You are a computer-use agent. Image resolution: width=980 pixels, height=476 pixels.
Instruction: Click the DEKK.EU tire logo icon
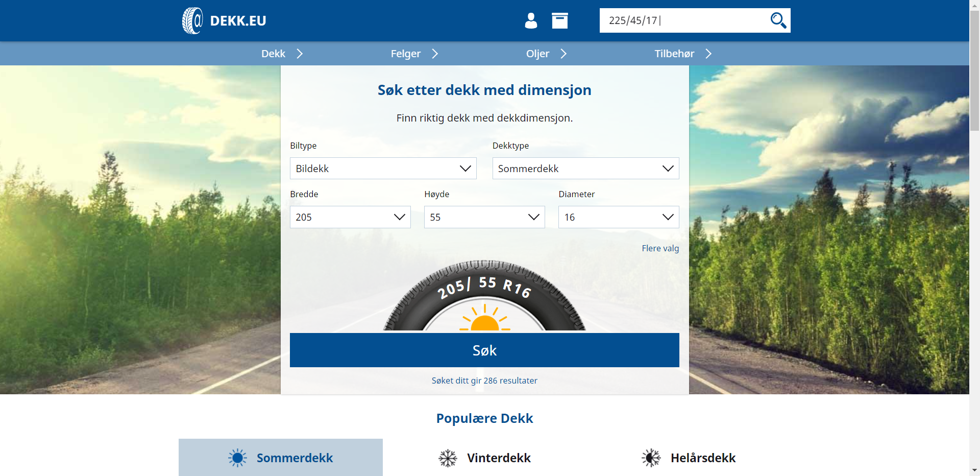(x=192, y=20)
